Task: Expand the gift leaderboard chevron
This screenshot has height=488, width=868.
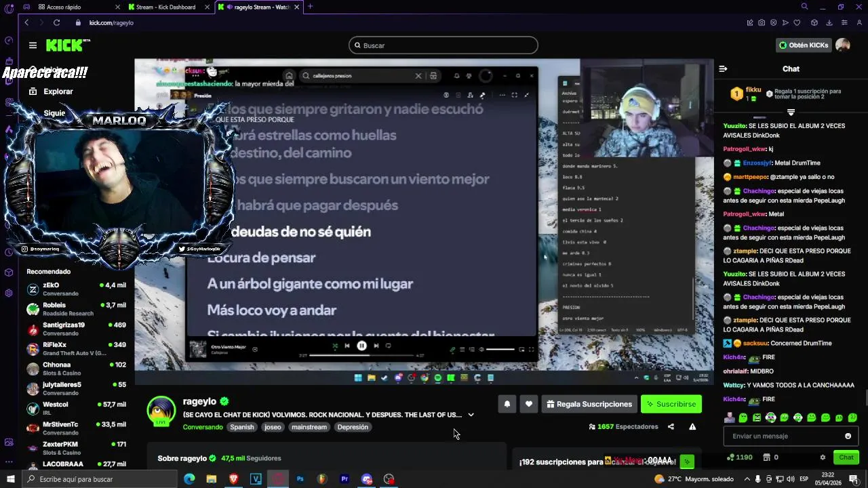Action: [791, 112]
